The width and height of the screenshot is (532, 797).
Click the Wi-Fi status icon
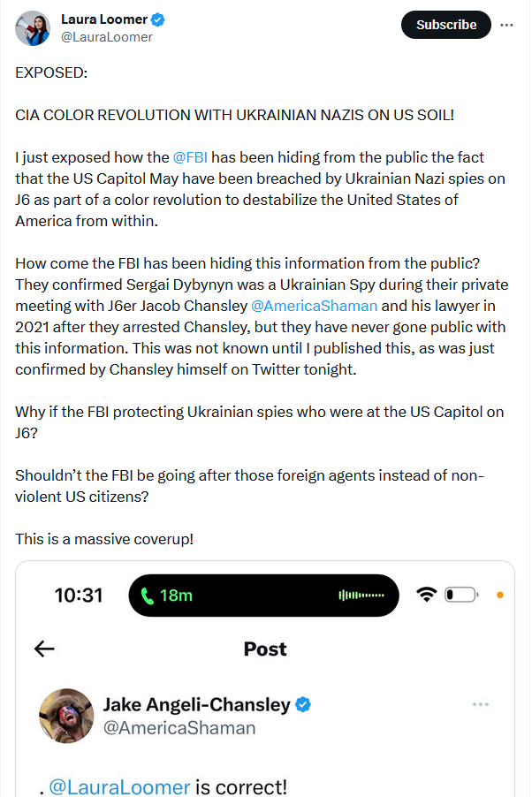pyautogui.click(x=428, y=595)
